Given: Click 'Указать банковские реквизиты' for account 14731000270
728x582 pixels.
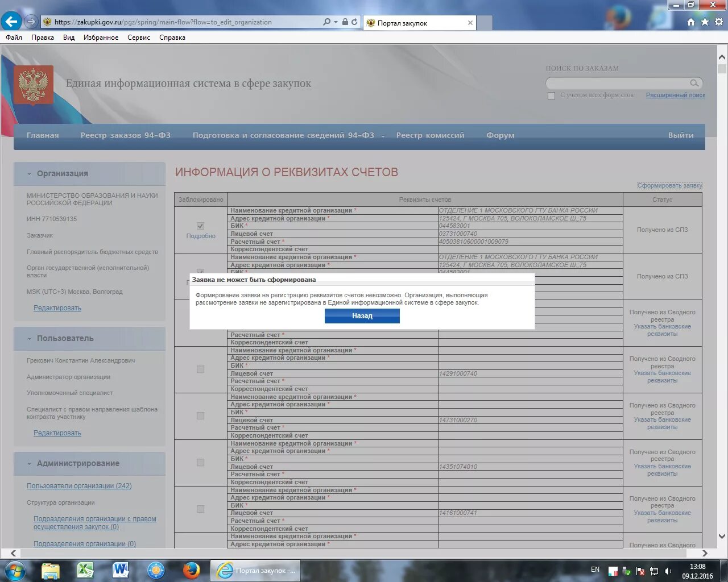Looking at the screenshot, I should [663, 423].
